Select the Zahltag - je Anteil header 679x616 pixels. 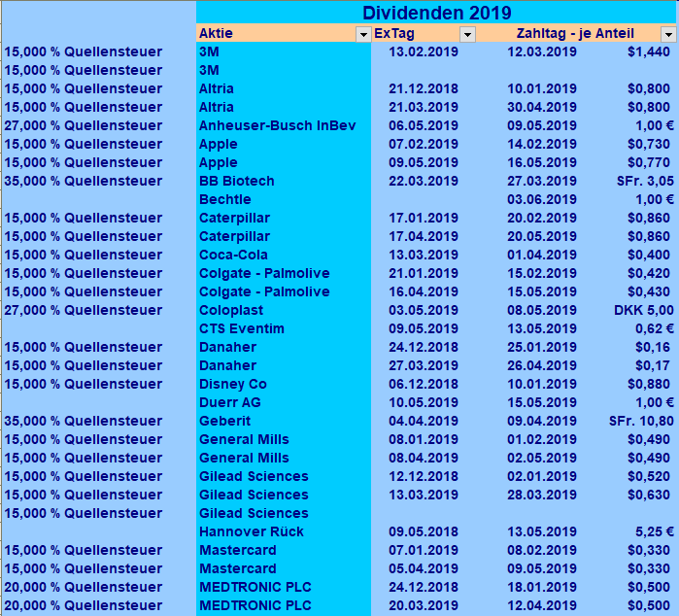[x=575, y=33]
